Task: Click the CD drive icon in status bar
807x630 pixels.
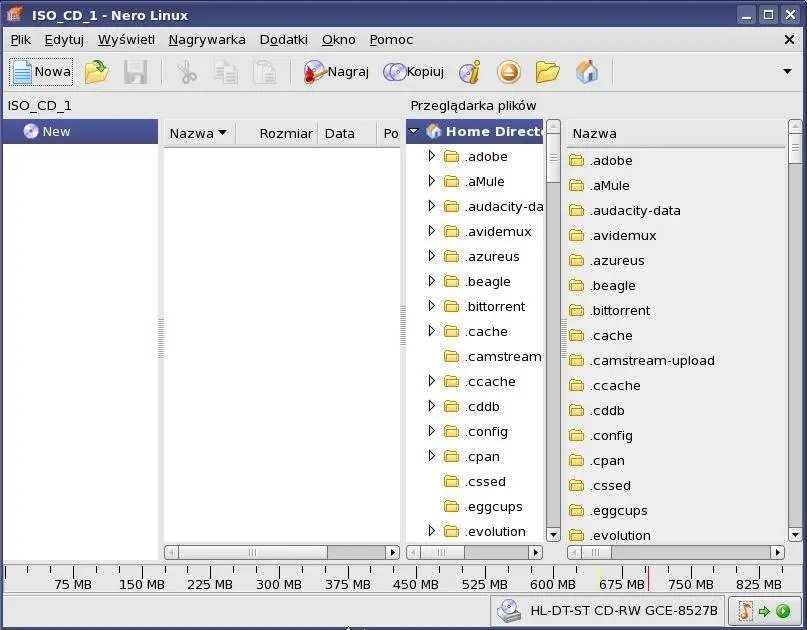Action: click(509, 611)
